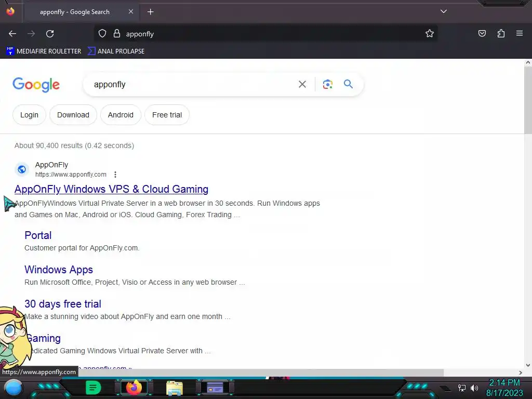The width and height of the screenshot is (532, 399).
Task: Close the apponfly Google Search tab
Action: coord(130,11)
